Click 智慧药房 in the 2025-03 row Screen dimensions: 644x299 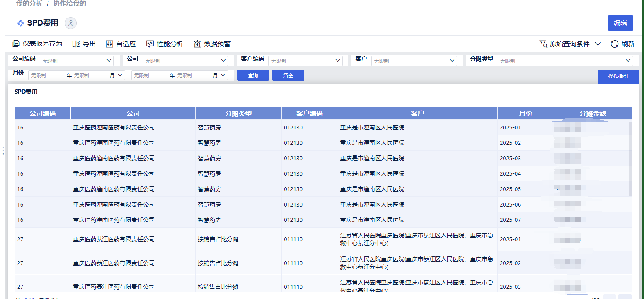209,159
